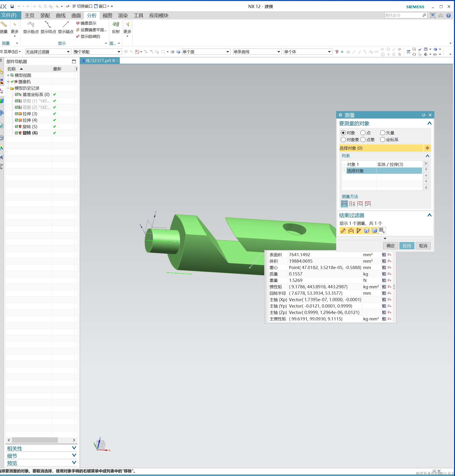Select the 矢量 radio button
The width and height of the screenshot is (455, 476).
(382, 133)
